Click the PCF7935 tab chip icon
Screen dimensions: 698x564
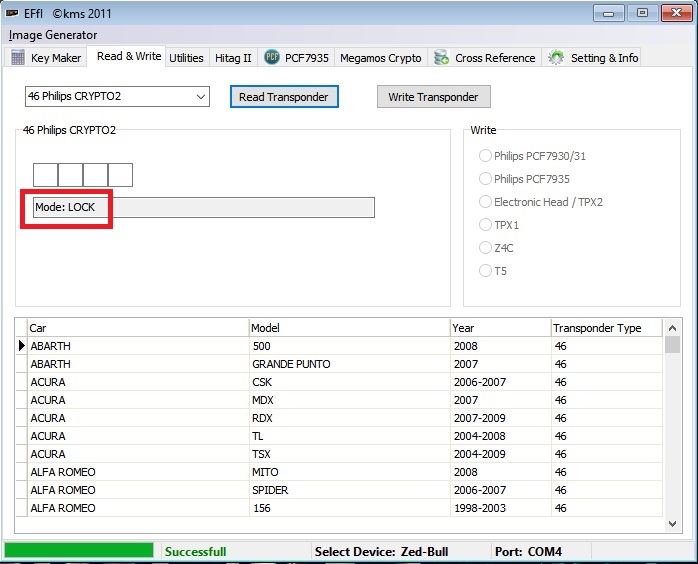tap(272, 57)
